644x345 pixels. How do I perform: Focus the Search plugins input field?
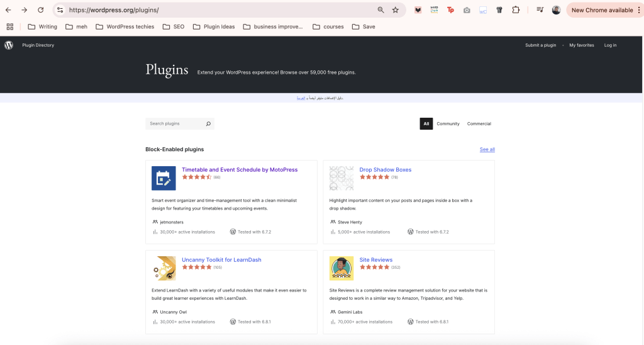point(175,124)
